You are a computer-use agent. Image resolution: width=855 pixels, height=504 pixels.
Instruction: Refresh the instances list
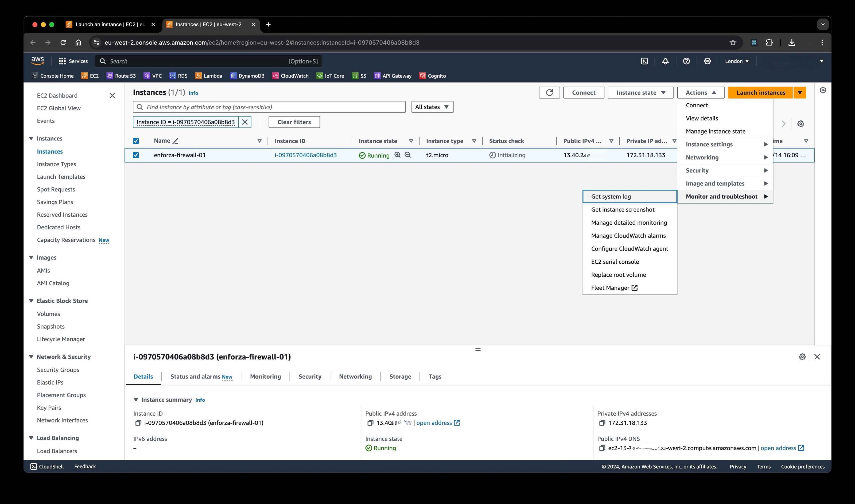tap(549, 93)
